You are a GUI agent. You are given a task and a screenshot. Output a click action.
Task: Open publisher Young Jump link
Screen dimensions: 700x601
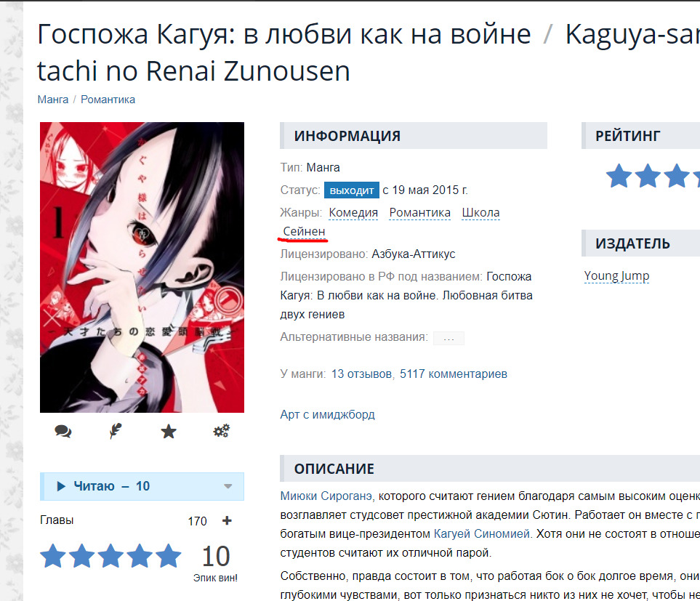coord(616,275)
